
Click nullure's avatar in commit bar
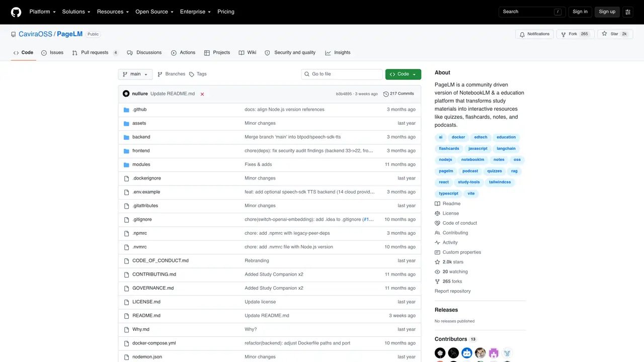[x=126, y=94]
